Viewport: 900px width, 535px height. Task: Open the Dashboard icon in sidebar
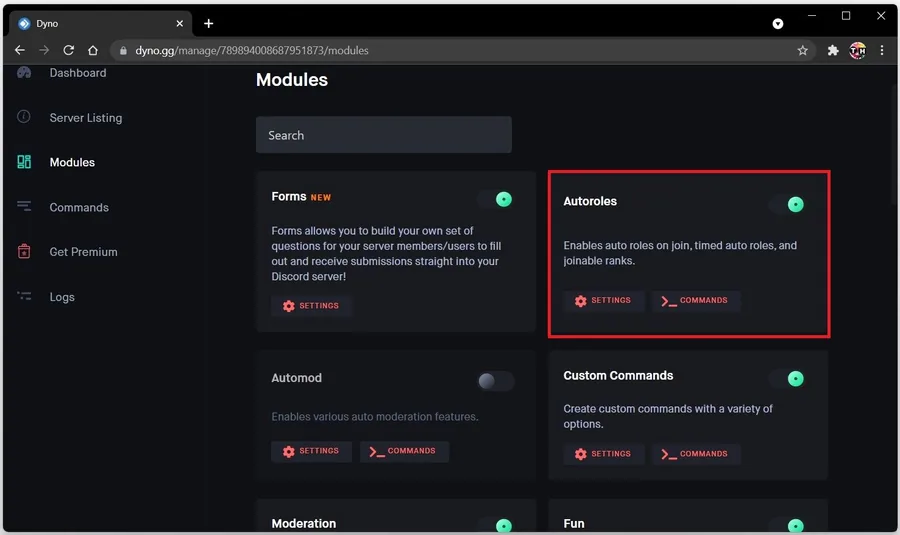tap(24, 72)
